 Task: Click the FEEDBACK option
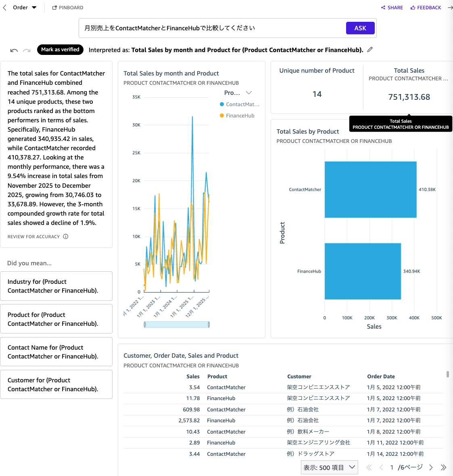[x=426, y=7]
